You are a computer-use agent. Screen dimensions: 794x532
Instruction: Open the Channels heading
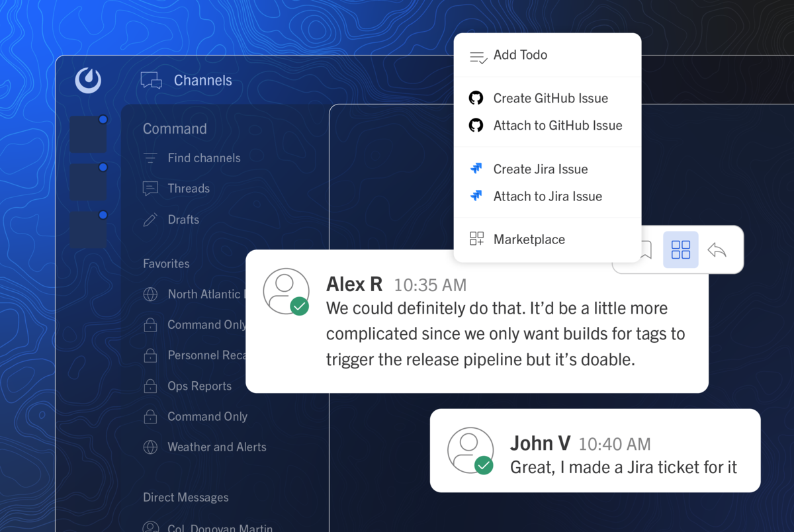[202, 81]
